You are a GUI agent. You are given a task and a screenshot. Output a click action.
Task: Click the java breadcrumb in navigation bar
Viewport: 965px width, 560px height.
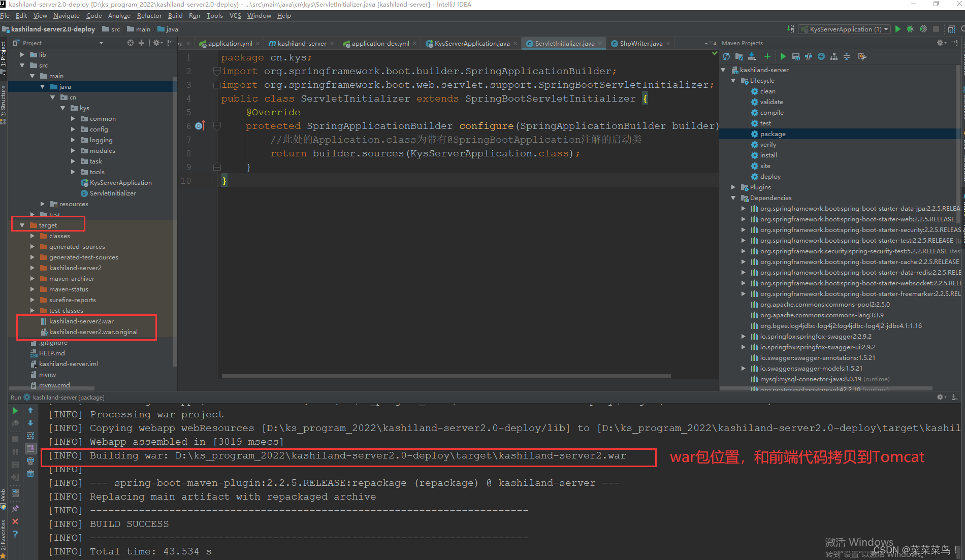[x=168, y=29]
